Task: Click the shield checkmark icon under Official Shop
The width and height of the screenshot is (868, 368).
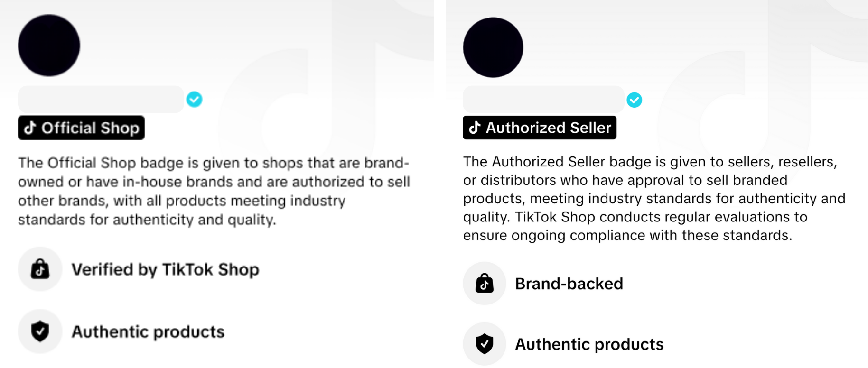Action: pyautogui.click(x=40, y=331)
